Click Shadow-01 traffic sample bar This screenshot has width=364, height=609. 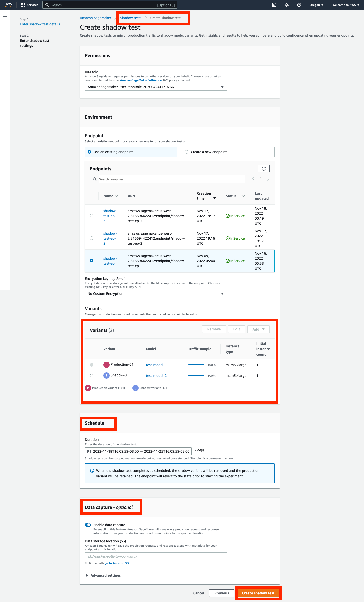click(x=196, y=376)
